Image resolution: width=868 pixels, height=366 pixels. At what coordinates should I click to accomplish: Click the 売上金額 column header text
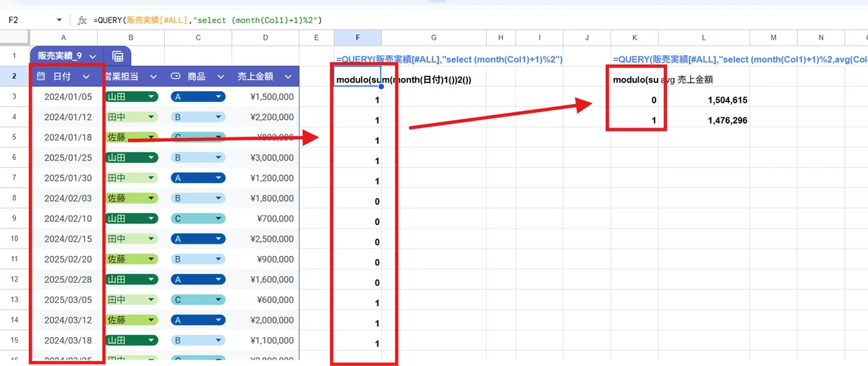point(255,76)
